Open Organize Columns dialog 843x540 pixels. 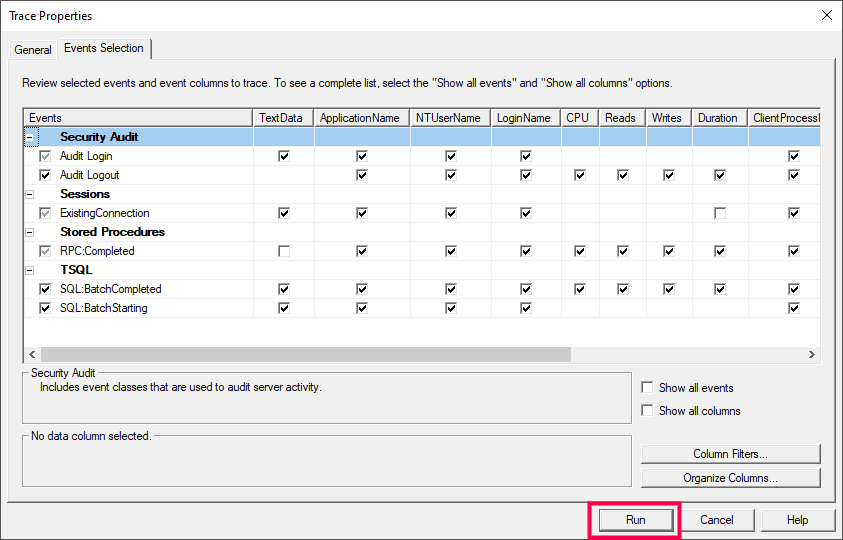tap(730, 478)
